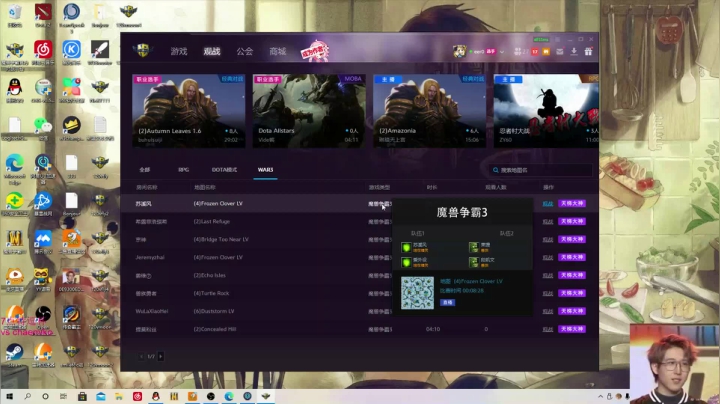Click 观战 link in (2)Concealed Hill row
The height and width of the screenshot is (404, 720).
click(x=547, y=329)
